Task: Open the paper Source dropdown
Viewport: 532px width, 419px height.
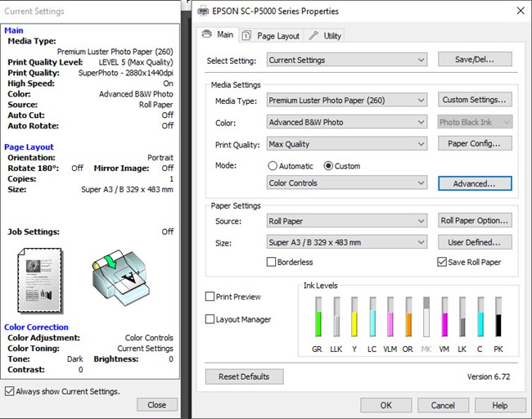Action: click(347, 221)
